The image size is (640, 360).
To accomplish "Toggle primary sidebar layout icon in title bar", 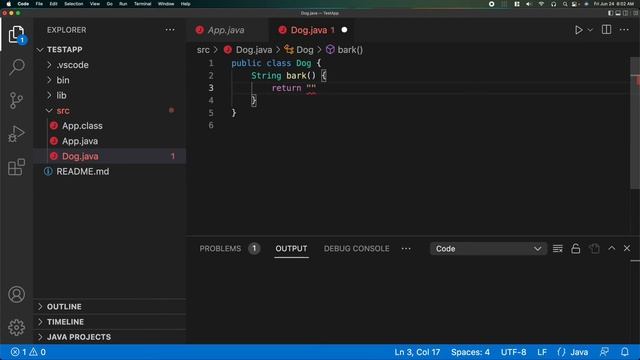I will pyautogui.click(x=611, y=13).
